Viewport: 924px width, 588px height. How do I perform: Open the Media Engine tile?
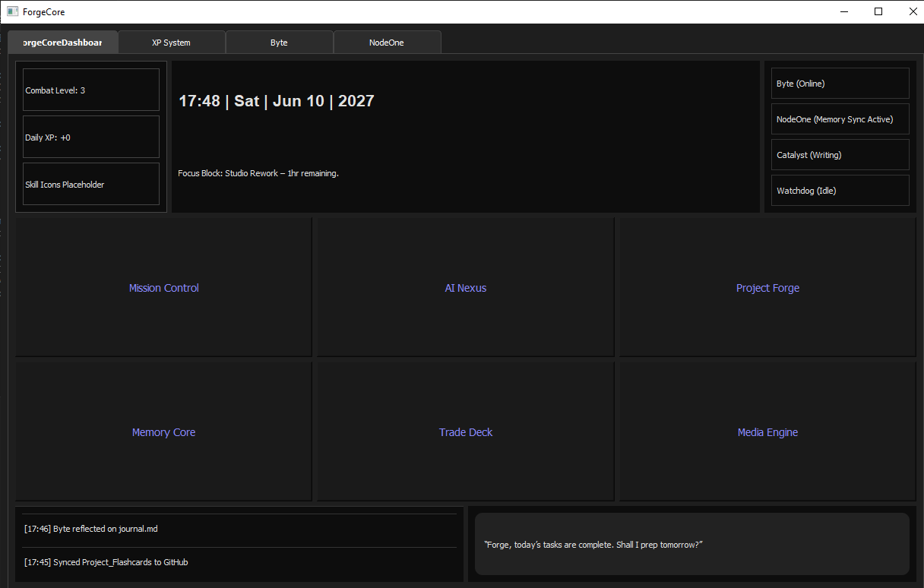coord(767,432)
